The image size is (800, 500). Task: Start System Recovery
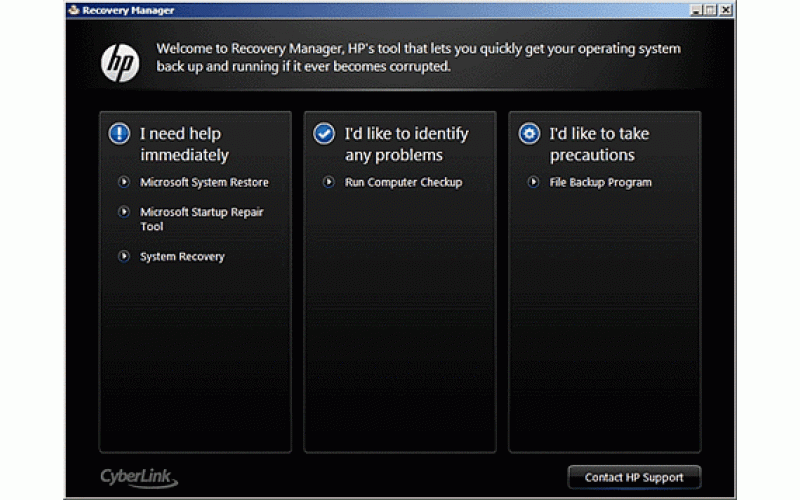[x=182, y=257]
